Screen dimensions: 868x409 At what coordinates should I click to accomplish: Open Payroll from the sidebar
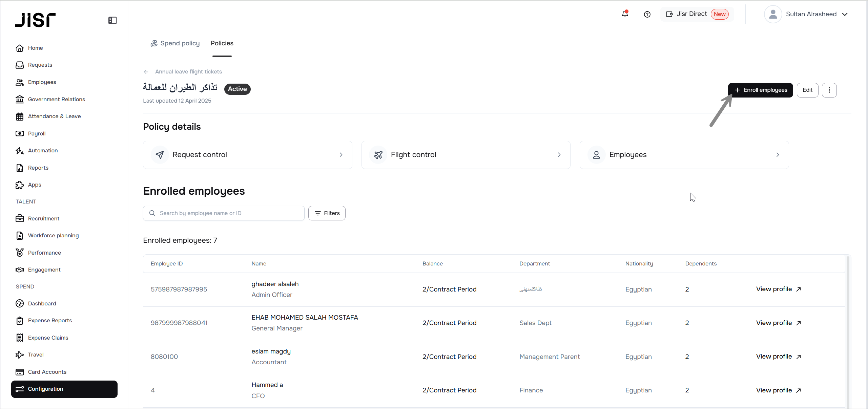tap(37, 133)
